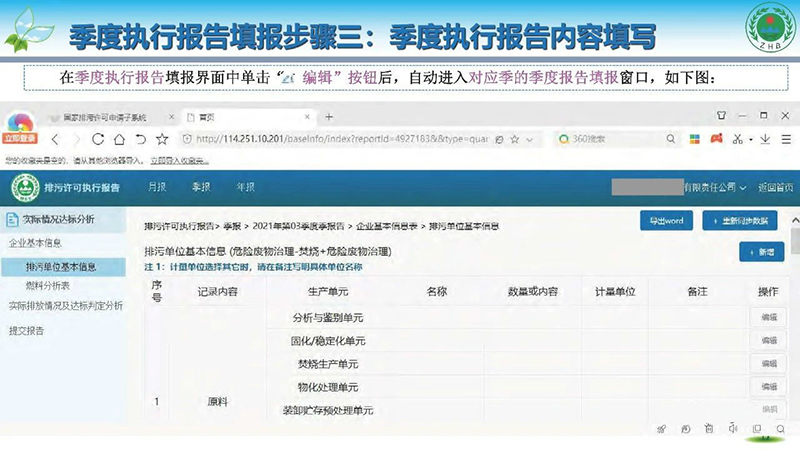The width and height of the screenshot is (800, 450).
Task: Click the 导出word button
Action: click(665, 221)
